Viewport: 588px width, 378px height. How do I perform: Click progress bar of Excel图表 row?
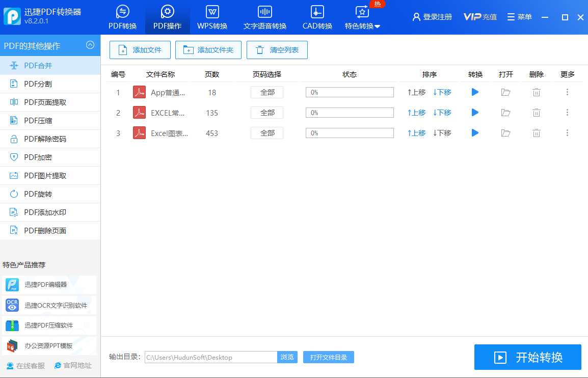tap(350, 133)
